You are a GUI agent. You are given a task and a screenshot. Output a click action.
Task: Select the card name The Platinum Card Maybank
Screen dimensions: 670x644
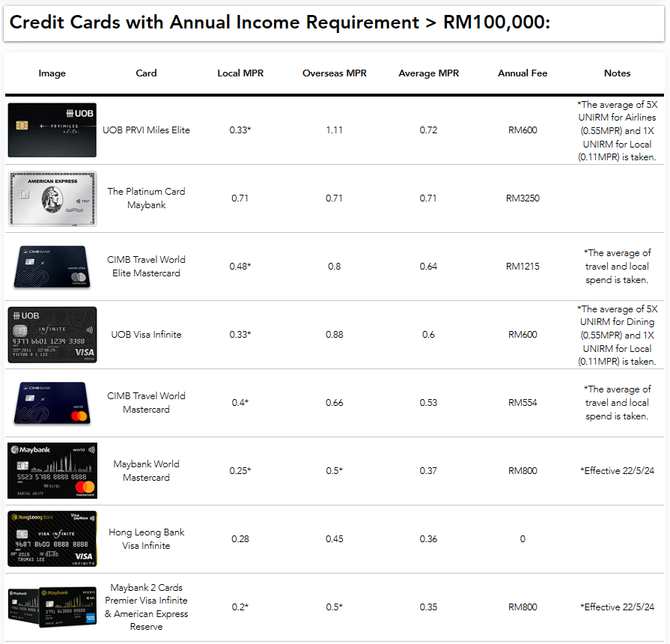click(146, 198)
